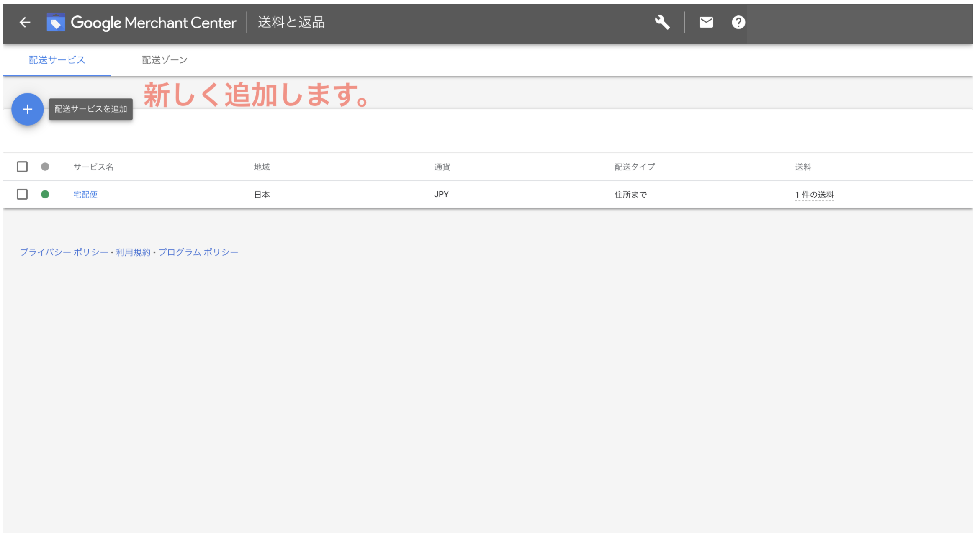This screenshot has height=537, width=980.
Task: Enable the 配送サービスを追加 tooltip button
Action: pyautogui.click(x=90, y=109)
